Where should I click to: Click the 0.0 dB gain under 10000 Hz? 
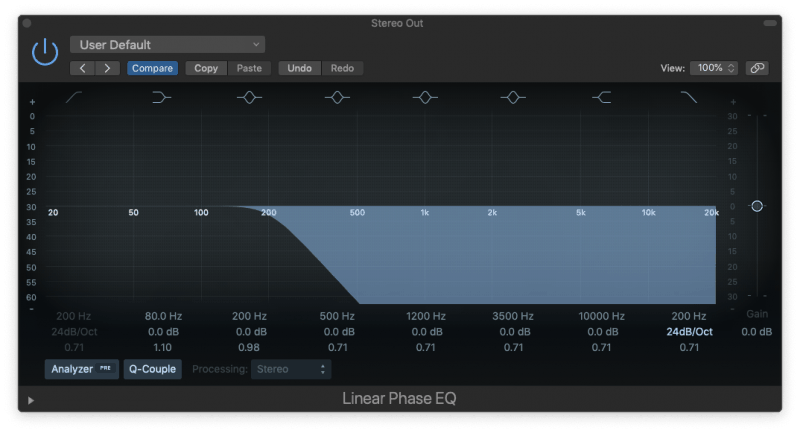coord(603,332)
